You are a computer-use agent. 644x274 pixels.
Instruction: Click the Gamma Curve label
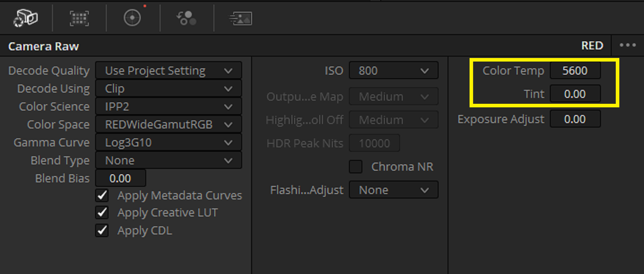tap(52, 143)
